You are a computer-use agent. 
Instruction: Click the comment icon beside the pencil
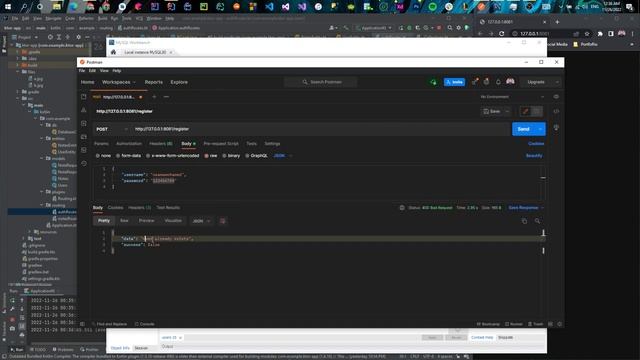[537, 111]
